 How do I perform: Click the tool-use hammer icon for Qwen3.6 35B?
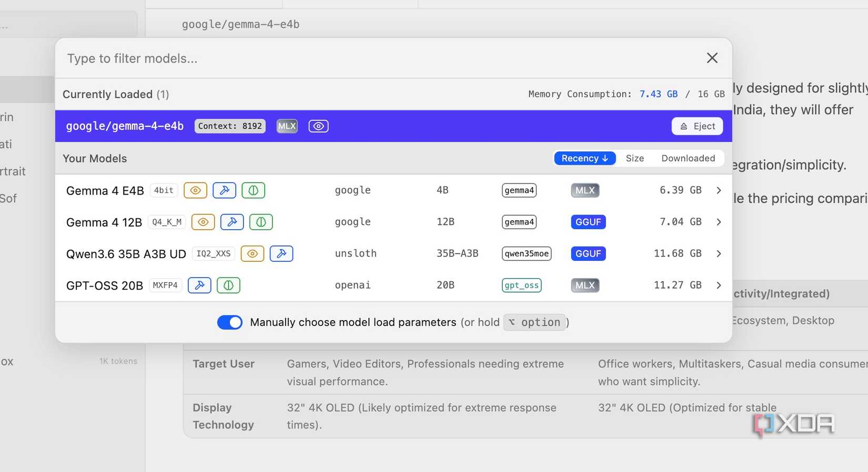(281, 253)
